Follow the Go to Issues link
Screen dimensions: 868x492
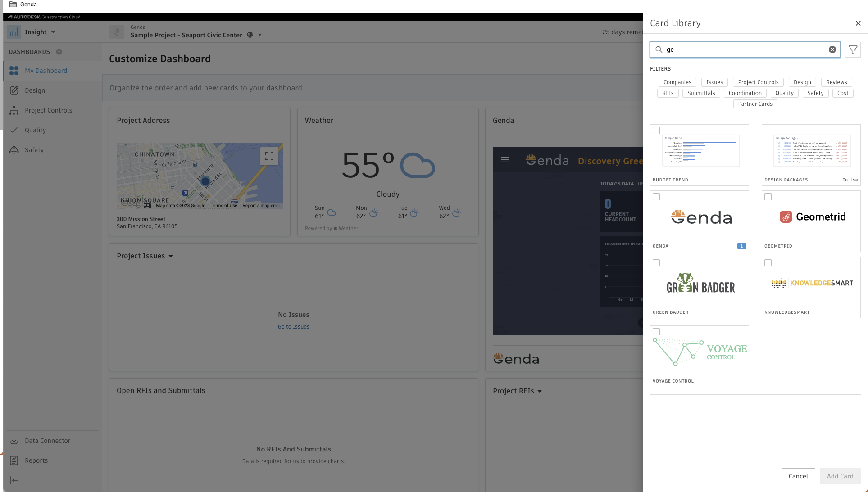pyautogui.click(x=294, y=327)
